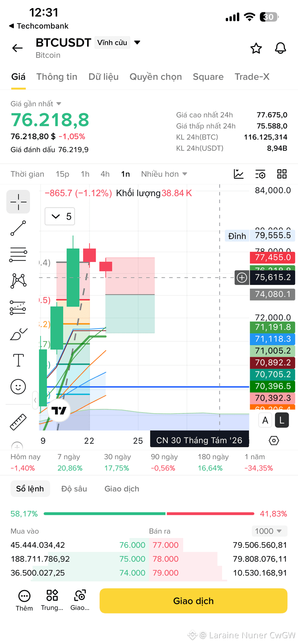Tap the Đỉnh 79,555.5 label
The image size is (298, 644).
point(260,236)
